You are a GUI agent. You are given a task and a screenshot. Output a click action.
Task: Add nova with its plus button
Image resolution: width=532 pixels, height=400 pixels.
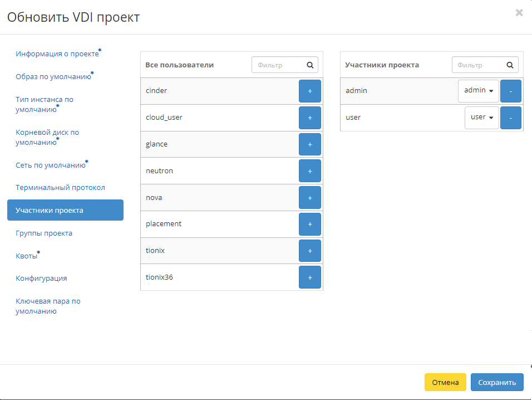tap(310, 197)
